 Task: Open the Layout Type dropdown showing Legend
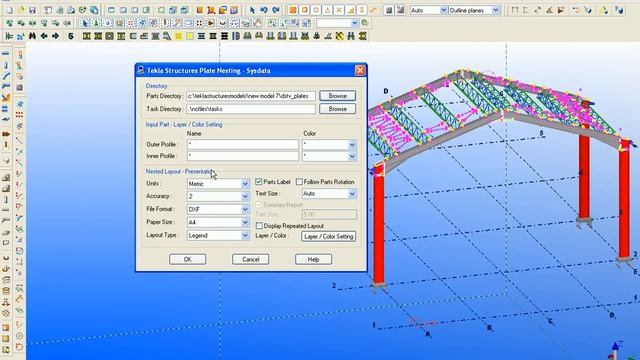[245, 236]
